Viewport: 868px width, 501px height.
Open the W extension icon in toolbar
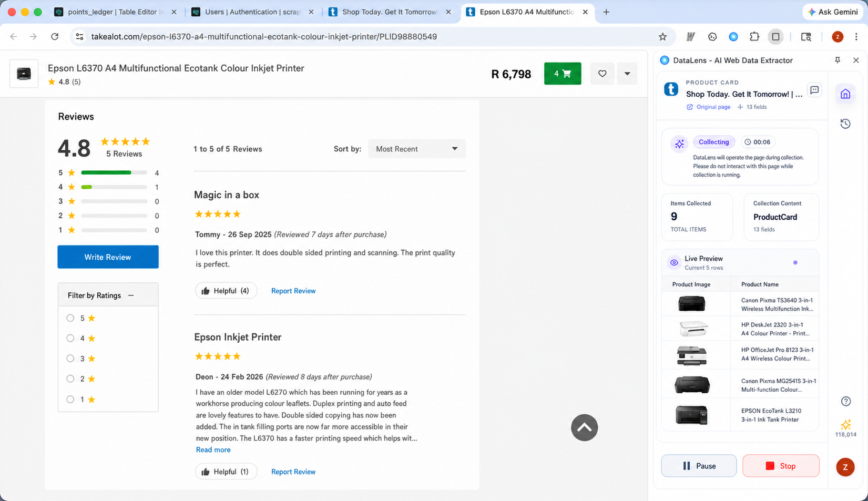coord(691,37)
